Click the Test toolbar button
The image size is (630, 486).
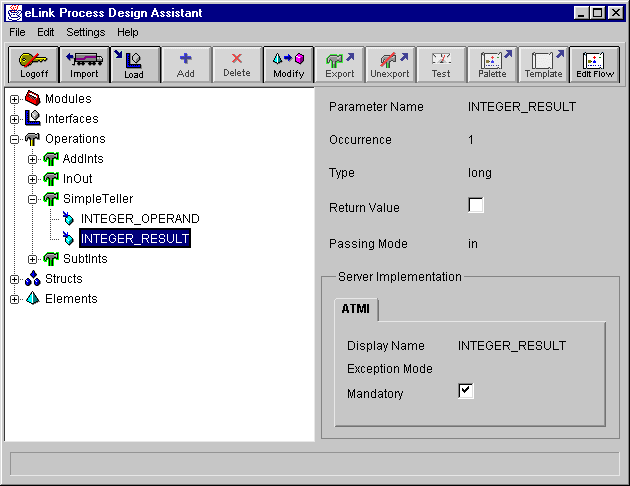pos(442,65)
